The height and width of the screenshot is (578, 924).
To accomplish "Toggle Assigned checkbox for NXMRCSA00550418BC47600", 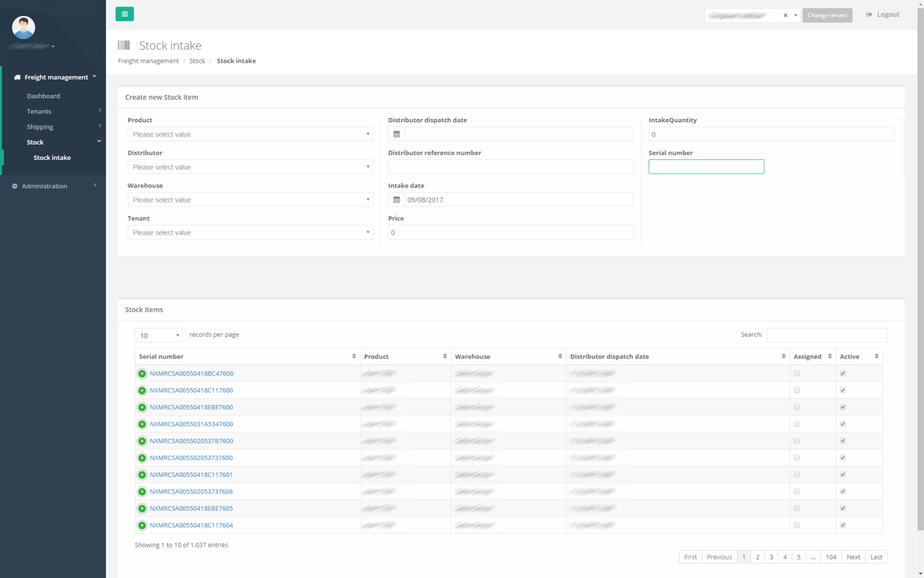I will (x=797, y=373).
